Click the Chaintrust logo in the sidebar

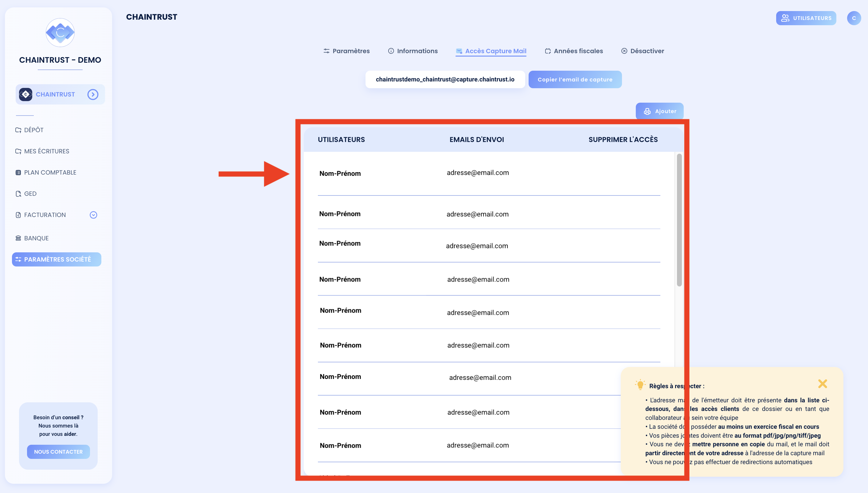(60, 33)
